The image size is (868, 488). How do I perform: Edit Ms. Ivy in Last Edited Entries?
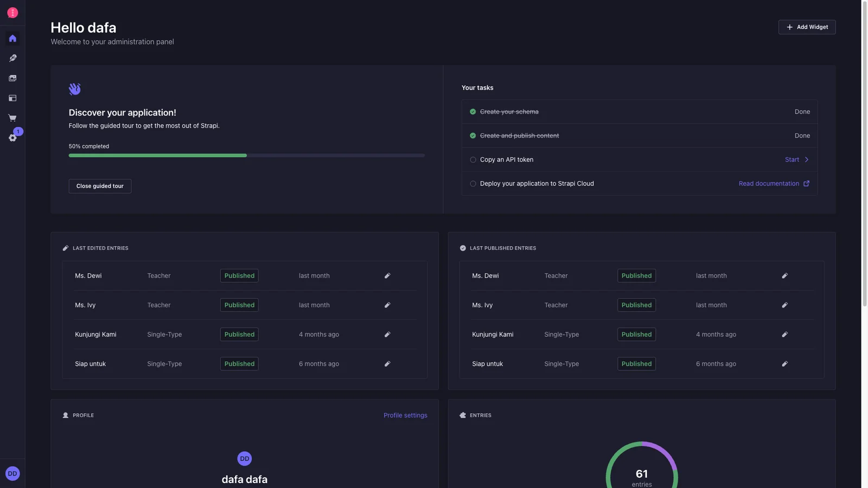(x=387, y=305)
